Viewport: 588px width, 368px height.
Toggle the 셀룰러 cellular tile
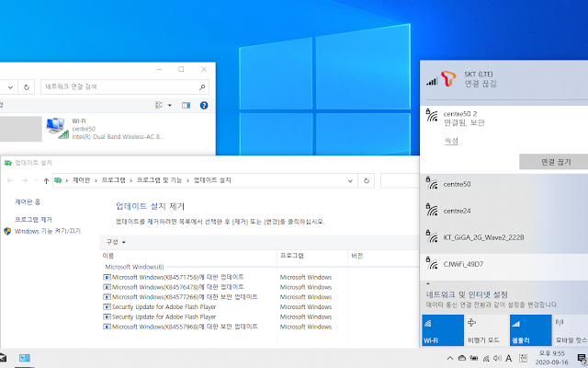point(530,330)
